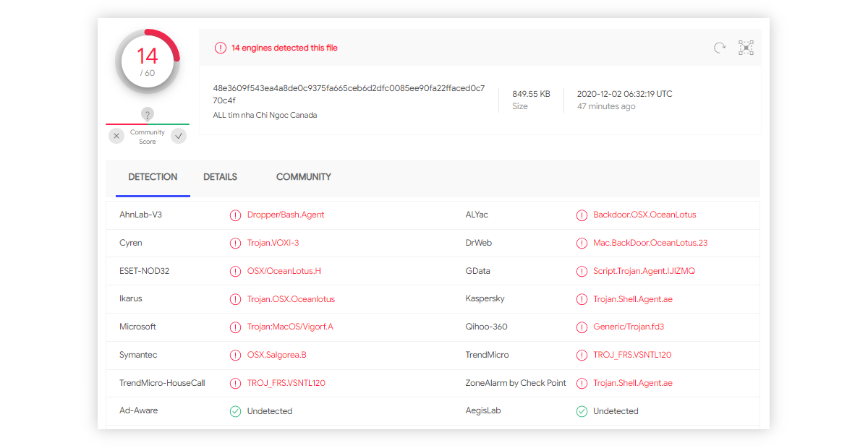Click the file SHA-256 hash

349,94
